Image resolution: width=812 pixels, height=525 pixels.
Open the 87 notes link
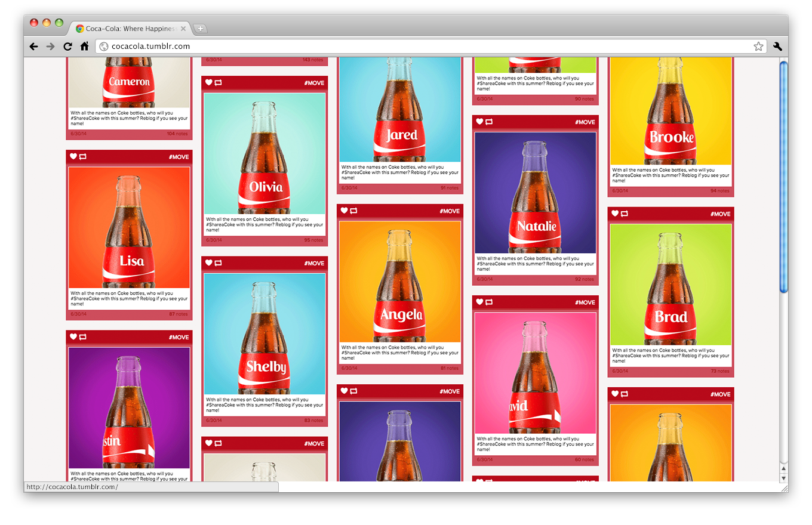[179, 314]
